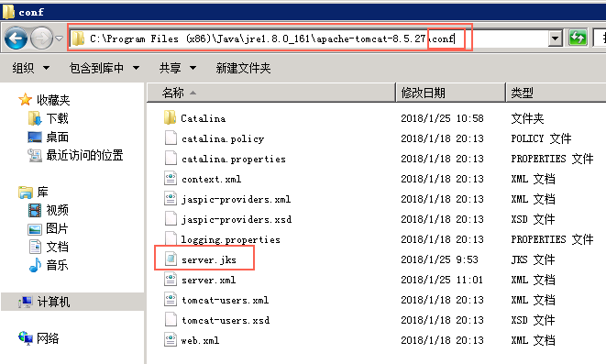Select 网络 in the navigation pane

(48, 338)
